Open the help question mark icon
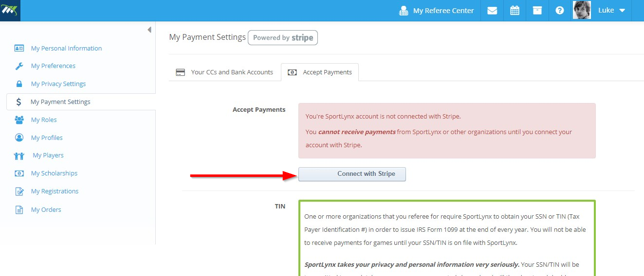 pyautogui.click(x=560, y=10)
